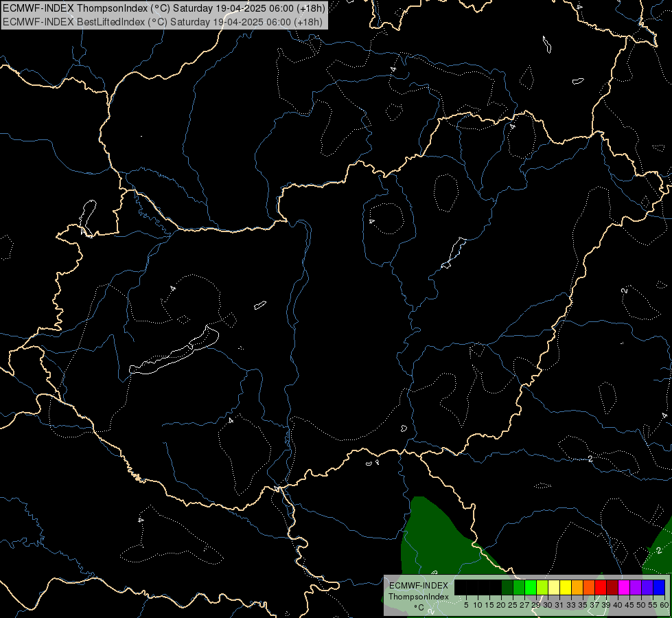Select the dark red 39–40 legend swatch
This screenshot has width=672, height=618.
[612, 587]
